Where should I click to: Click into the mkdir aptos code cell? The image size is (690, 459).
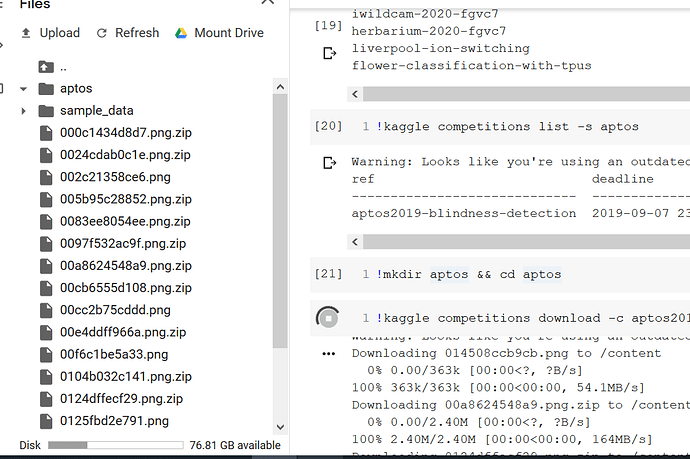pos(500,274)
